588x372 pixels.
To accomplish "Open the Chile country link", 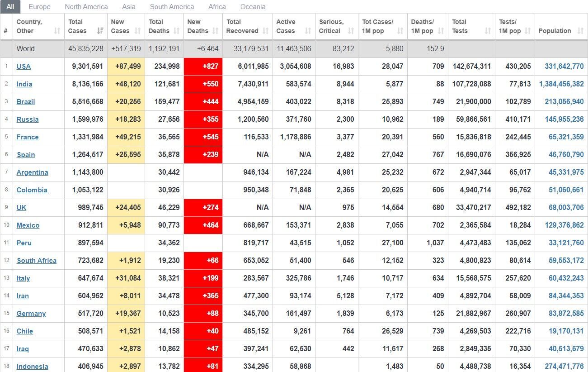I will pos(25,331).
